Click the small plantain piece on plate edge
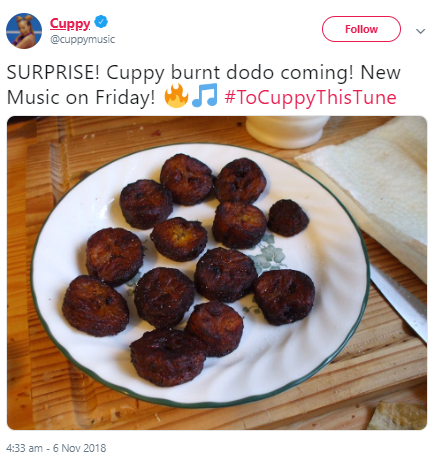Screen dimensions: 430x460 (288, 218)
